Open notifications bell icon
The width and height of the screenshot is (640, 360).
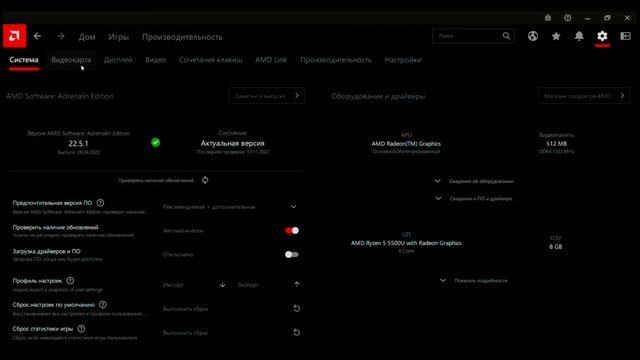coord(579,36)
